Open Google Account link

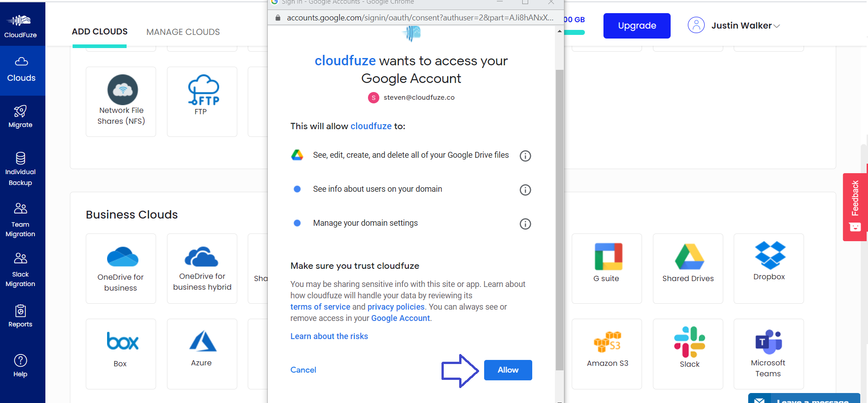pyautogui.click(x=400, y=318)
